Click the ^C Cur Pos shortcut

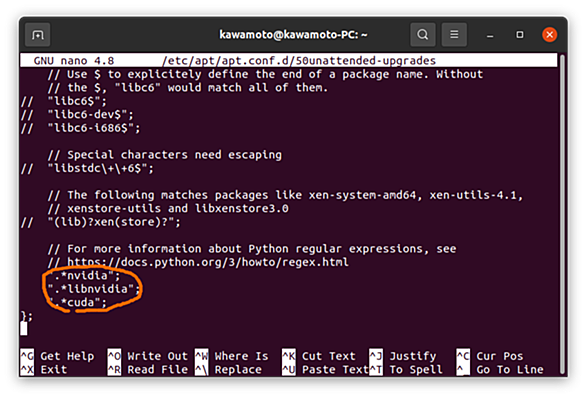coord(490,356)
